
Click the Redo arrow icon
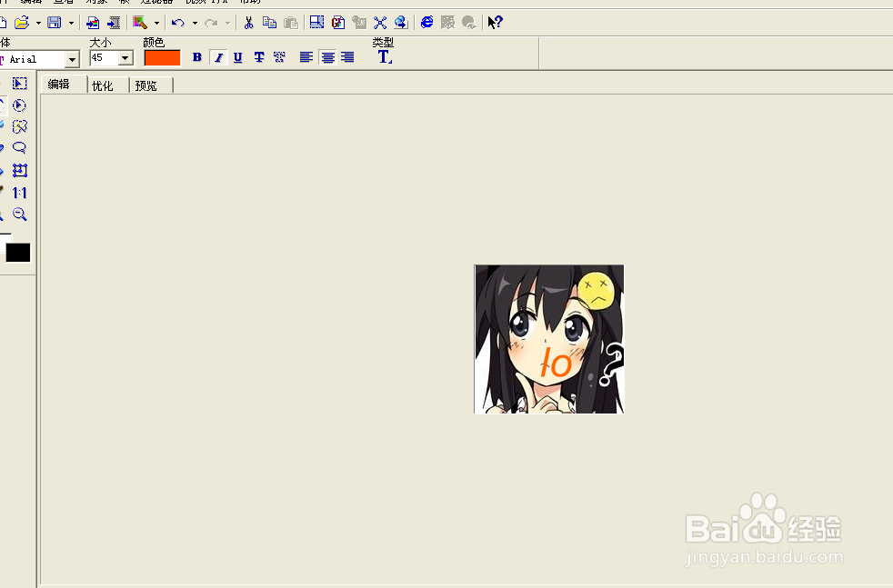211,23
